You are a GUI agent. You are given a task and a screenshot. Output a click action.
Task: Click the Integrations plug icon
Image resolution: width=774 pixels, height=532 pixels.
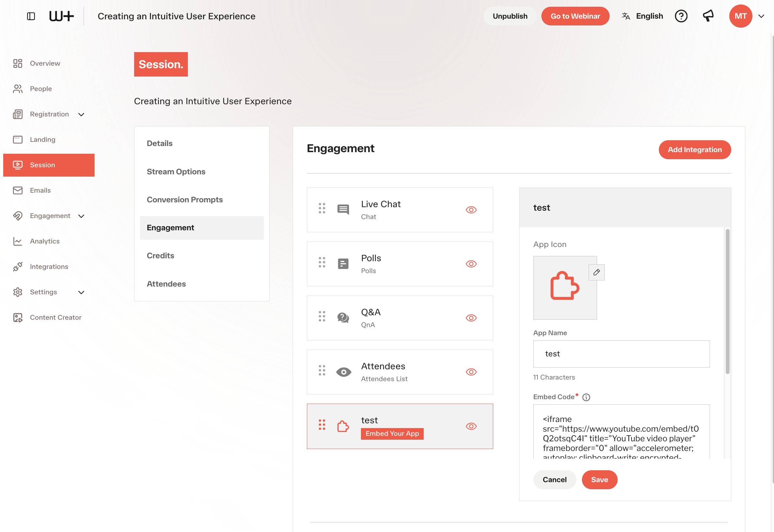18,267
